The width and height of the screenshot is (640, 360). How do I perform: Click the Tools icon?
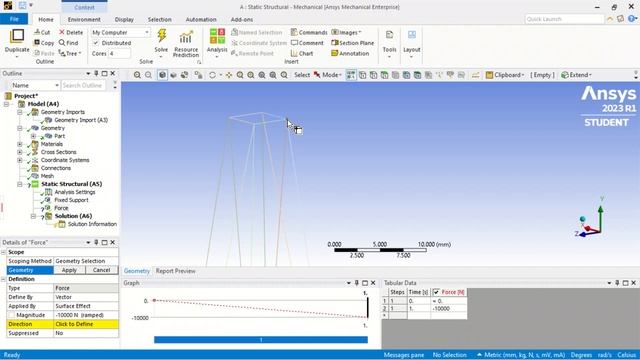tap(389, 36)
